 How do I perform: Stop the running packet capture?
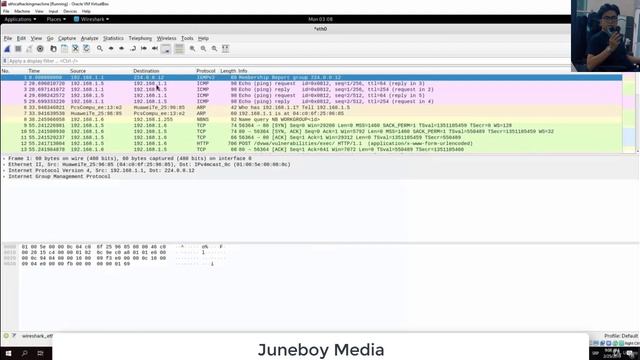click(x=18, y=49)
